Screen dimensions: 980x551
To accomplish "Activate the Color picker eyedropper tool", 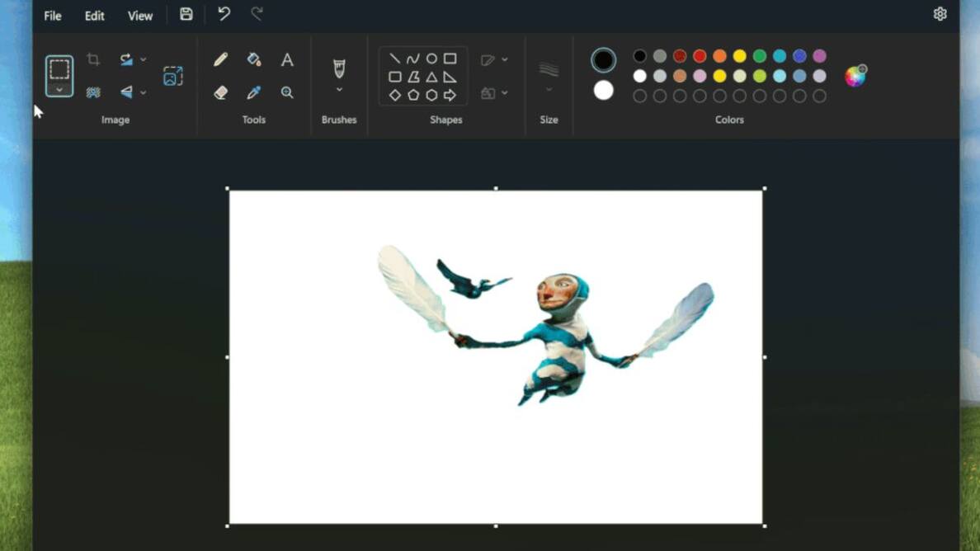I will point(253,93).
